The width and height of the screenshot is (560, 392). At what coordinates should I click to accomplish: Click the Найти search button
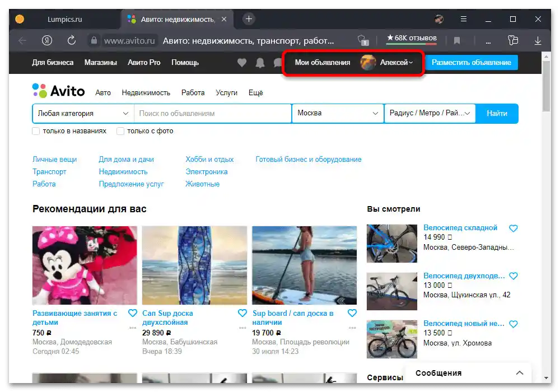(497, 114)
